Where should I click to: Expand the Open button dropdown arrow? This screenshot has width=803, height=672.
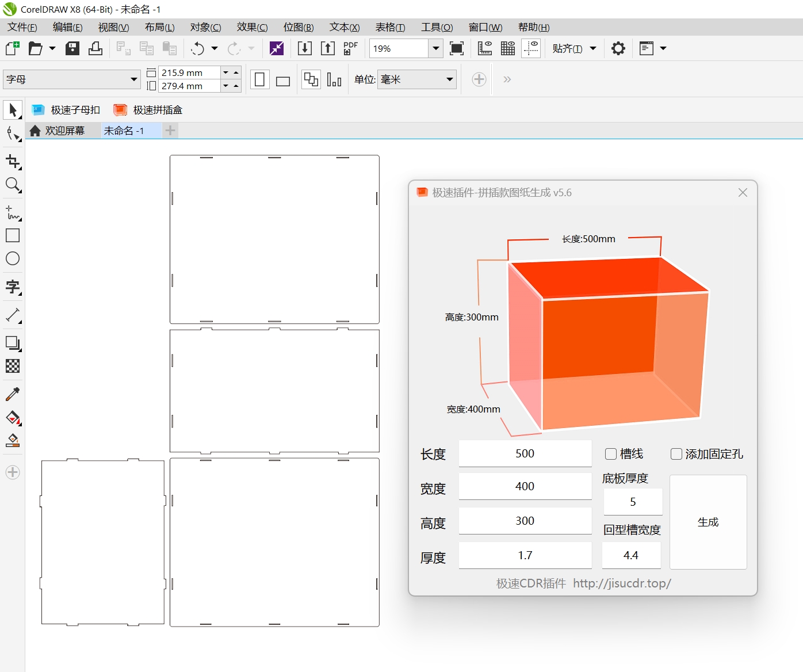pyautogui.click(x=52, y=48)
